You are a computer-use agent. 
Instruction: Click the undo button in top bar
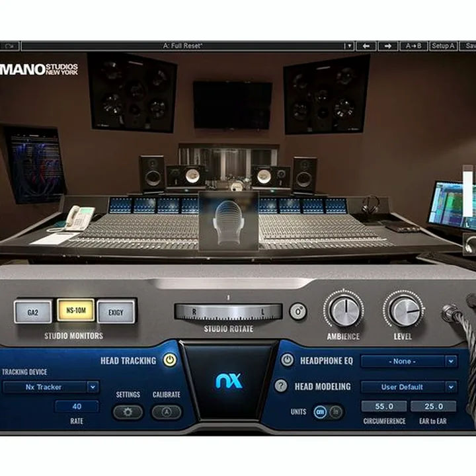click(10, 46)
